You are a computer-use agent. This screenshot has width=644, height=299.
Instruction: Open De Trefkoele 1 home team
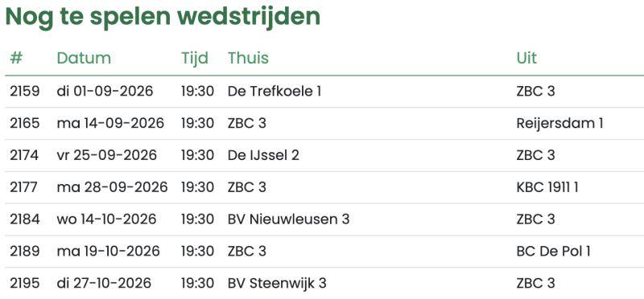point(275,91)
